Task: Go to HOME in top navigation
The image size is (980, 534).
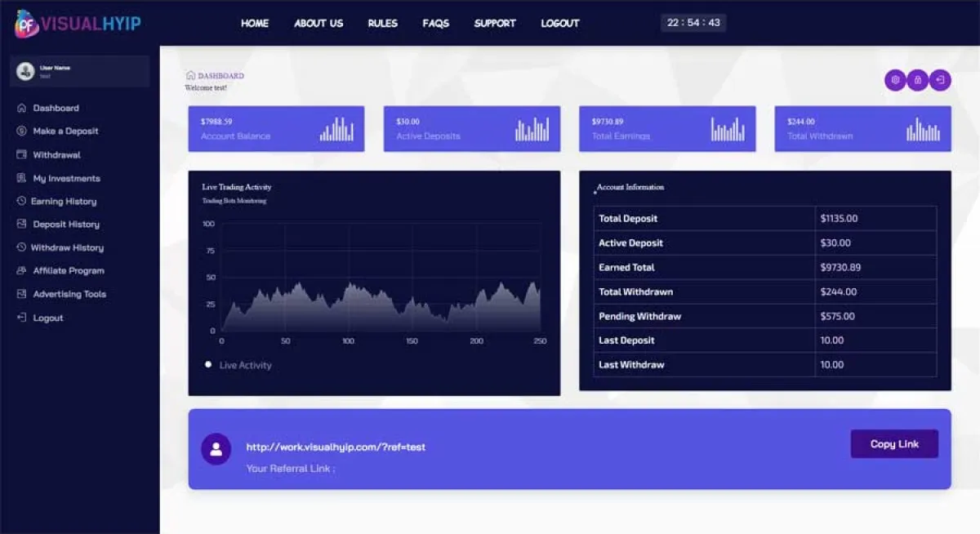Action: tap(255, 23)
